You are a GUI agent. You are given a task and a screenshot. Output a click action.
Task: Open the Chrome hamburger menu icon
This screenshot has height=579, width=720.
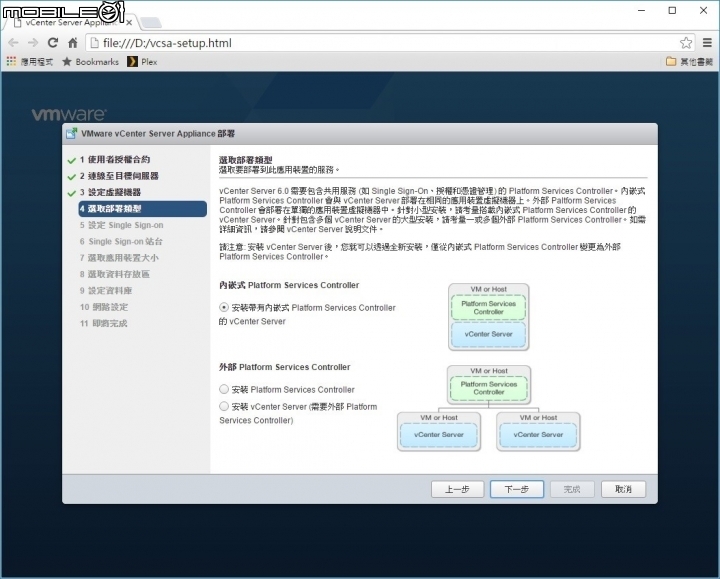point(707,43)
